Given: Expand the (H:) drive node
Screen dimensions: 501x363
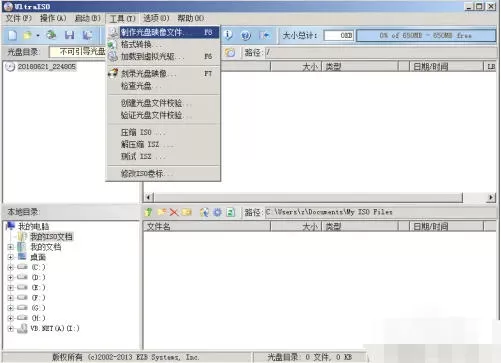Looking at the screenshot, I should [x=10, y=318].
